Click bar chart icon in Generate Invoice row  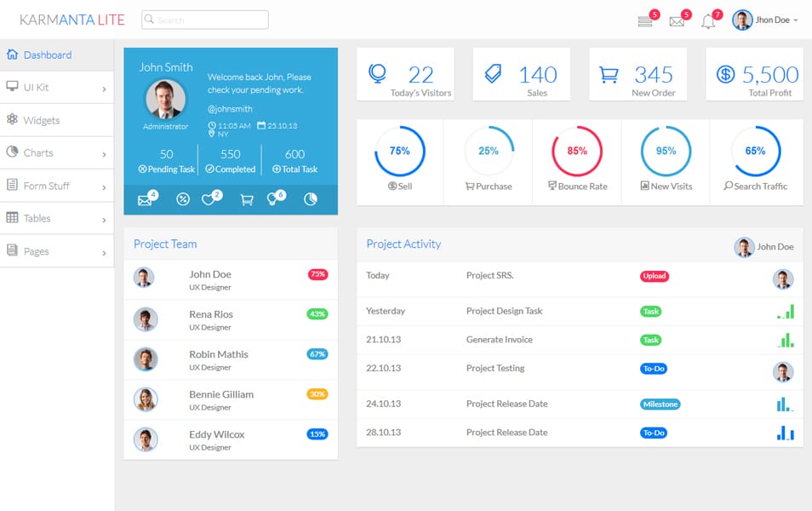[x=785, y=340]
